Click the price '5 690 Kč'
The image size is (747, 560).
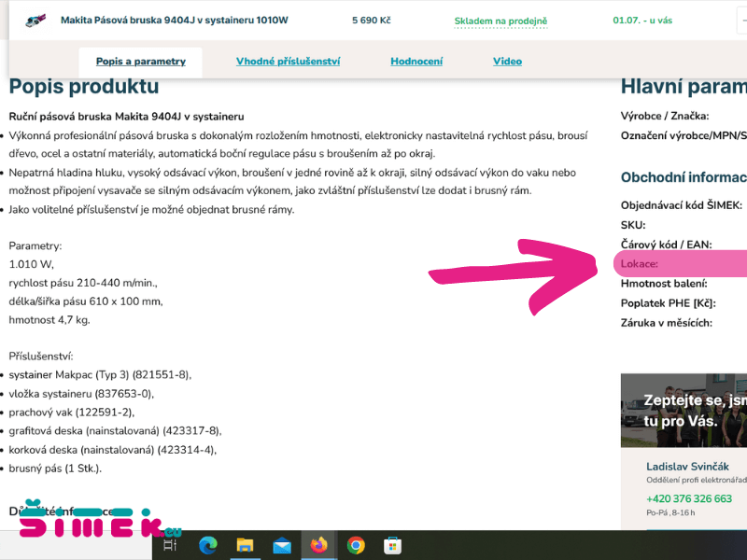point(372,20)
